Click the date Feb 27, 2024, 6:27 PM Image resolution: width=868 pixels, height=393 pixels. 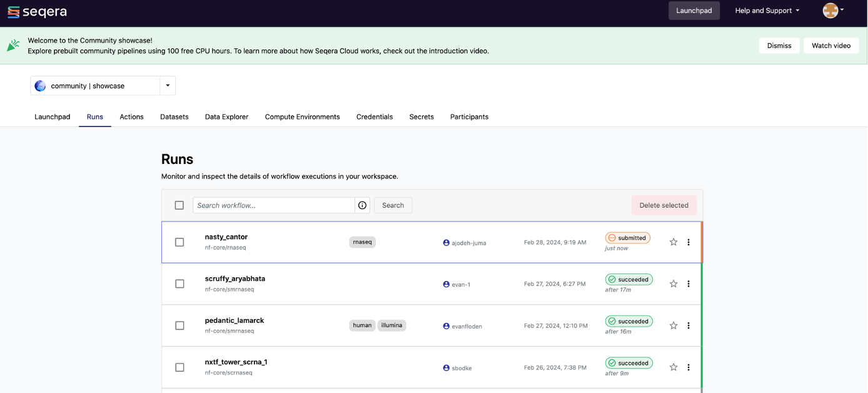555,284
